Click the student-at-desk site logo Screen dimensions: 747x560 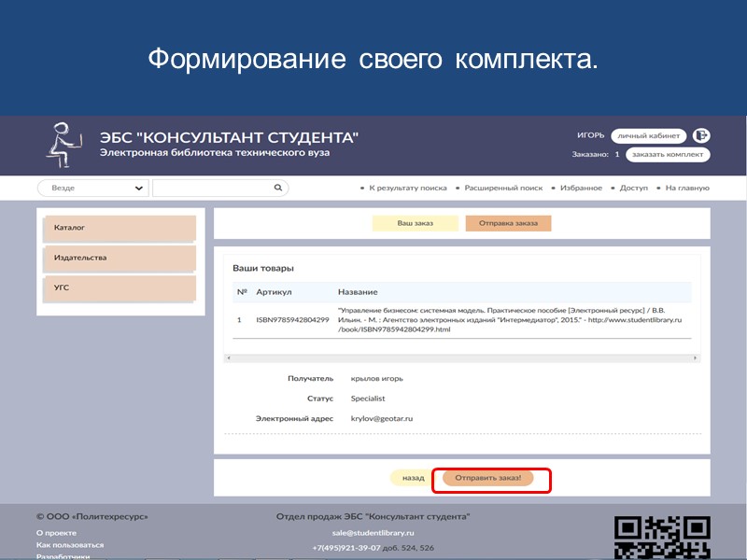[x=64, y=145]
